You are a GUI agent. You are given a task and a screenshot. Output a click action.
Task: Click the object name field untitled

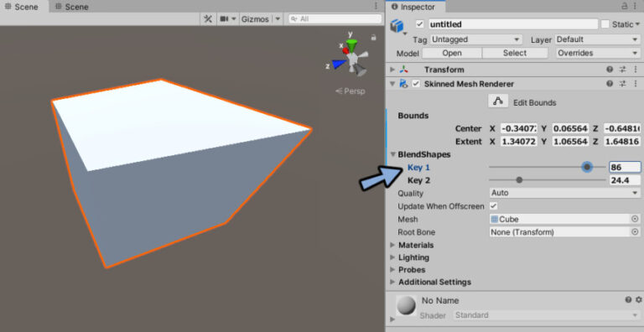click(513, 24)
